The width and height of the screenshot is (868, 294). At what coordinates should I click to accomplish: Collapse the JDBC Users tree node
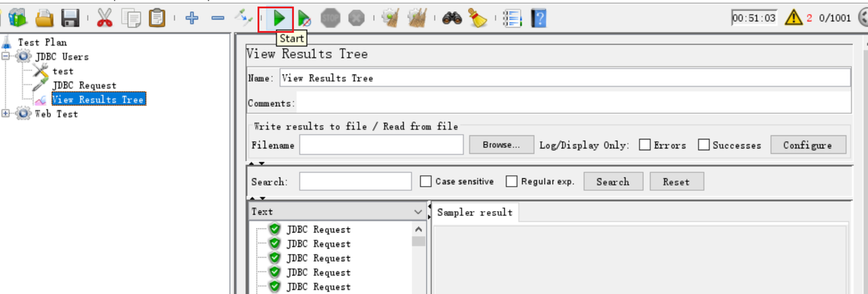coord(7,56)
